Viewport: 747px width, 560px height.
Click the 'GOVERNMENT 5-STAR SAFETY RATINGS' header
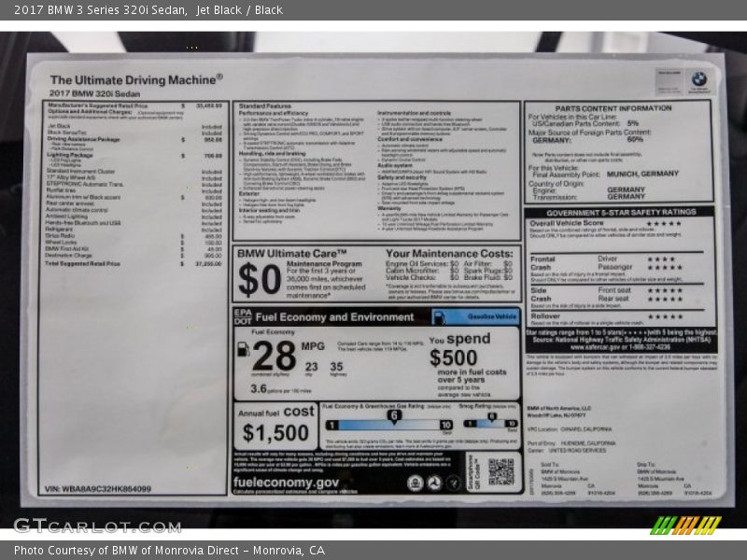621,213
